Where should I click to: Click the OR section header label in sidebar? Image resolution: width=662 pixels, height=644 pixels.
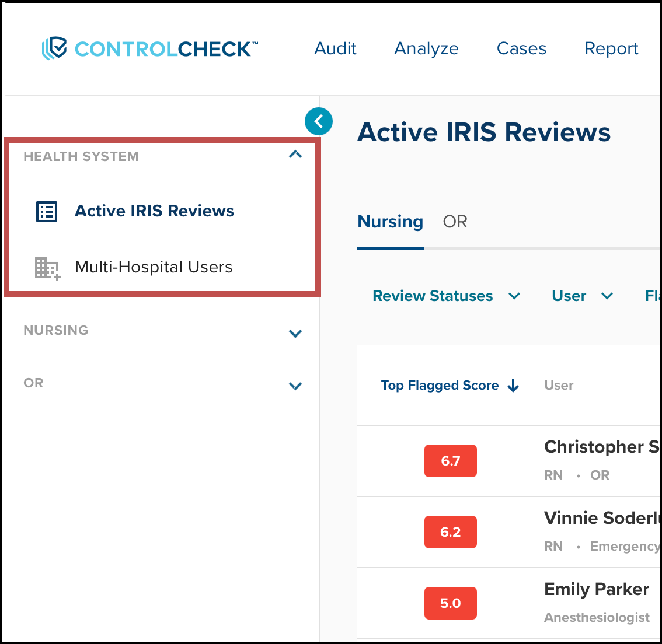[33, 383]
